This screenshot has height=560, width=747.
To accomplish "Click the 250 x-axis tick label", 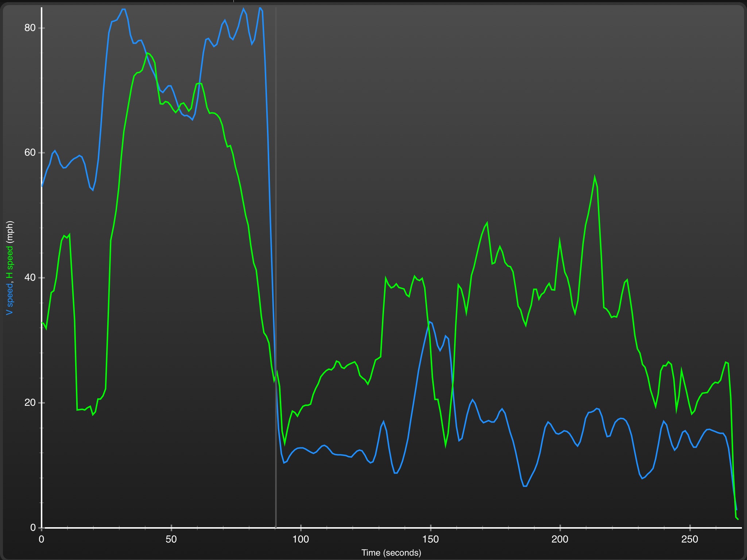I will [x=690, y=539].
